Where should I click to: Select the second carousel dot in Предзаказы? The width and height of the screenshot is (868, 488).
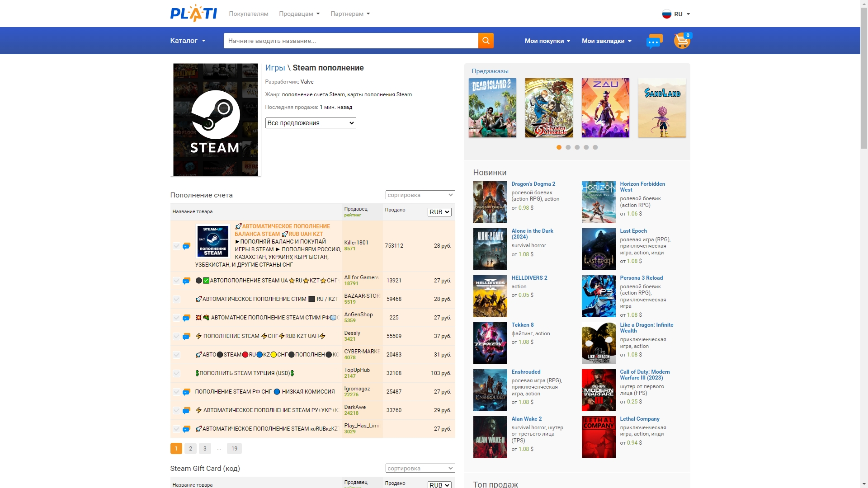[x=568, y=147]
